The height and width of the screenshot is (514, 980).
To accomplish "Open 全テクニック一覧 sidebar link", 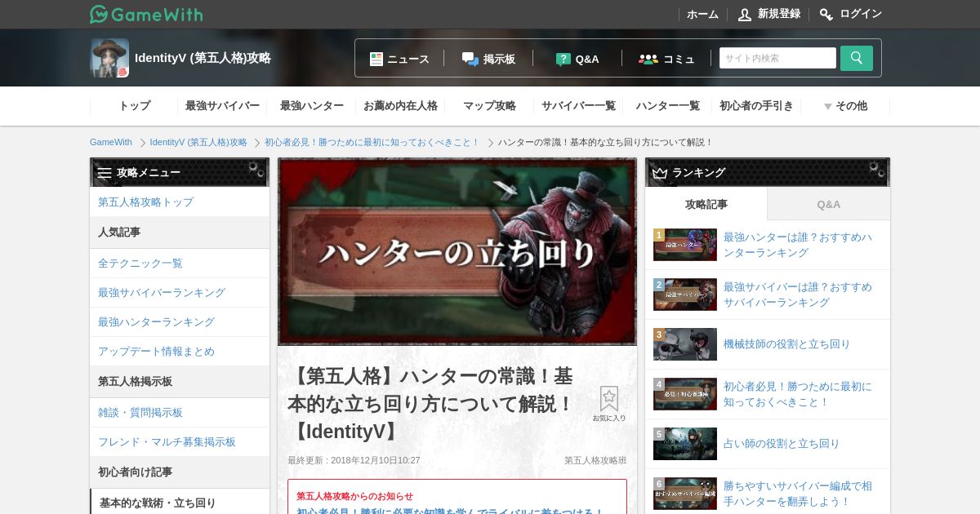I will [x=180, y=263].
